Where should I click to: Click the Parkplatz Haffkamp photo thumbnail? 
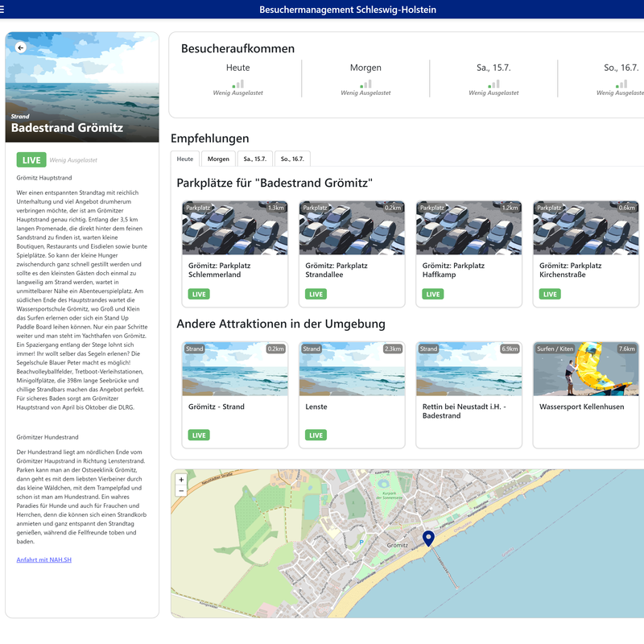click(x=468, y=227)
